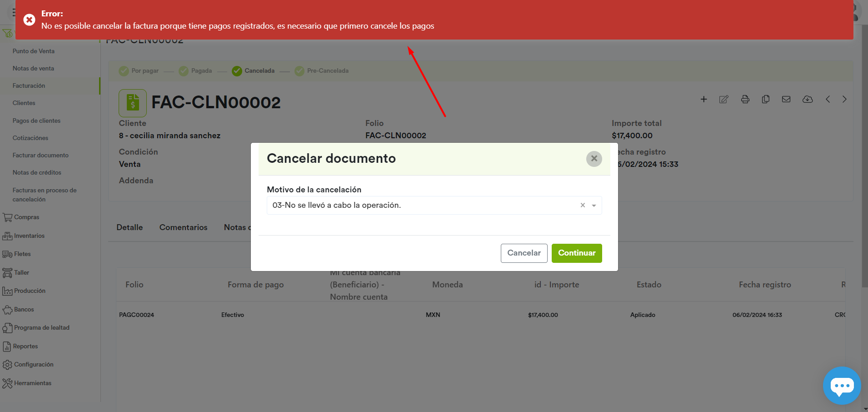Download the invoice from the cloud icon
Screen dimensions: 868x412
tap(808, 99)
